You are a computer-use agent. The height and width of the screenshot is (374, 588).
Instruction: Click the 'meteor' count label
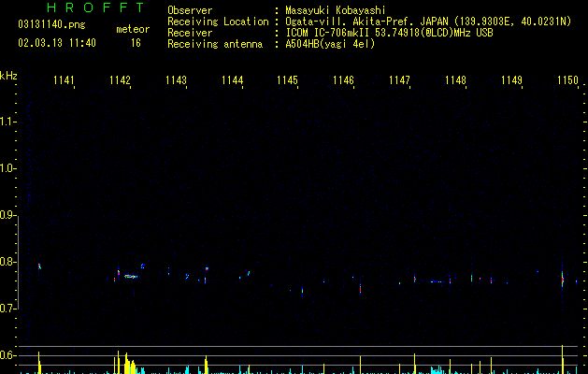pyautogui.click(x=133, y=29)
